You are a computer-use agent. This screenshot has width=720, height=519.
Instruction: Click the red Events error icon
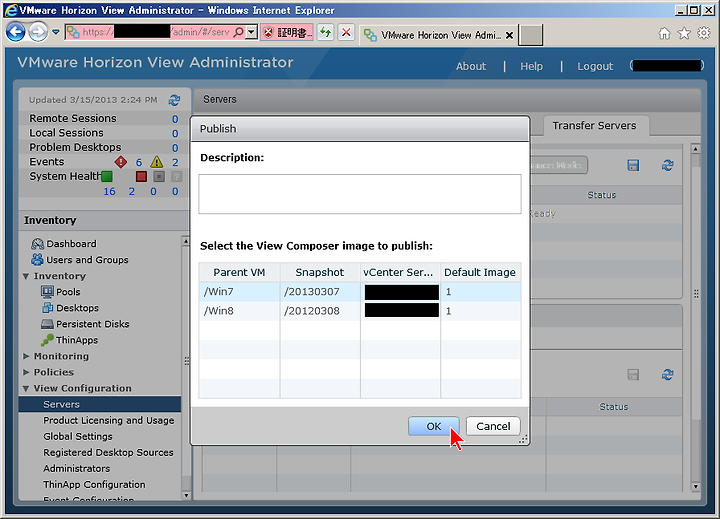120,162
